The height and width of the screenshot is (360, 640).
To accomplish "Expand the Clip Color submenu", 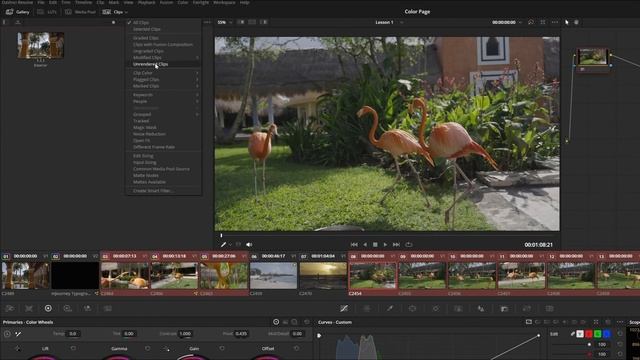I will pos(163,73).
